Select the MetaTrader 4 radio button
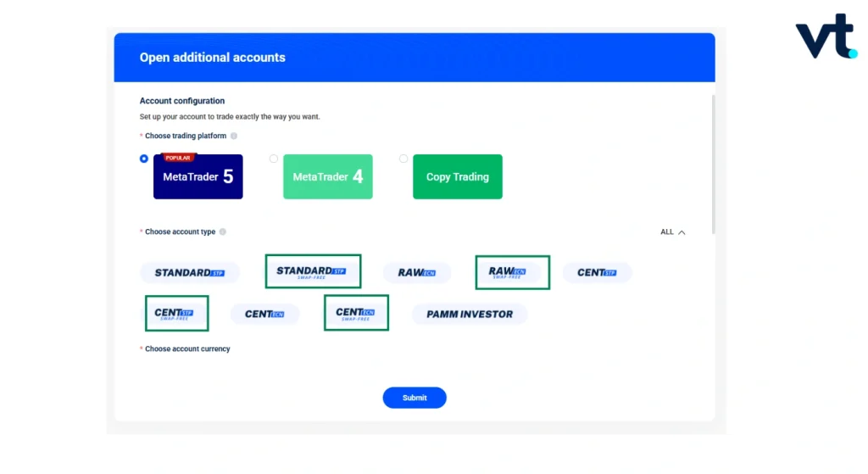Image resolution: width=868 pixels, height=474 pixels. tap(274, 159)
